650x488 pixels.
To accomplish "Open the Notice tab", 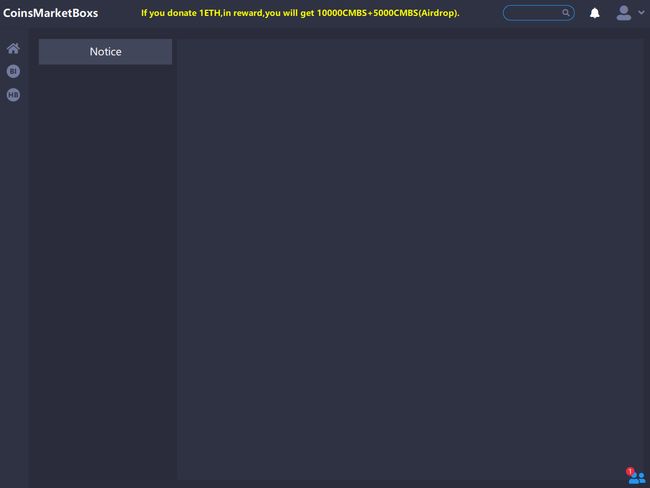I will pos(105,51).
